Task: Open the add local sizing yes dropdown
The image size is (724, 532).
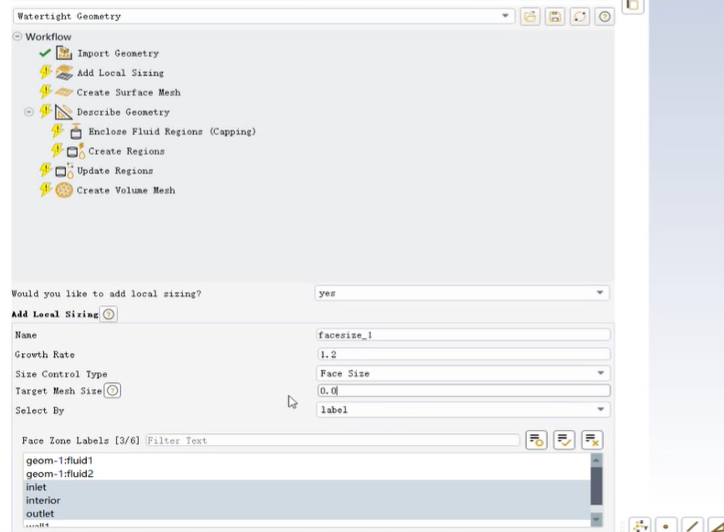Action: (x=600, y=293)
